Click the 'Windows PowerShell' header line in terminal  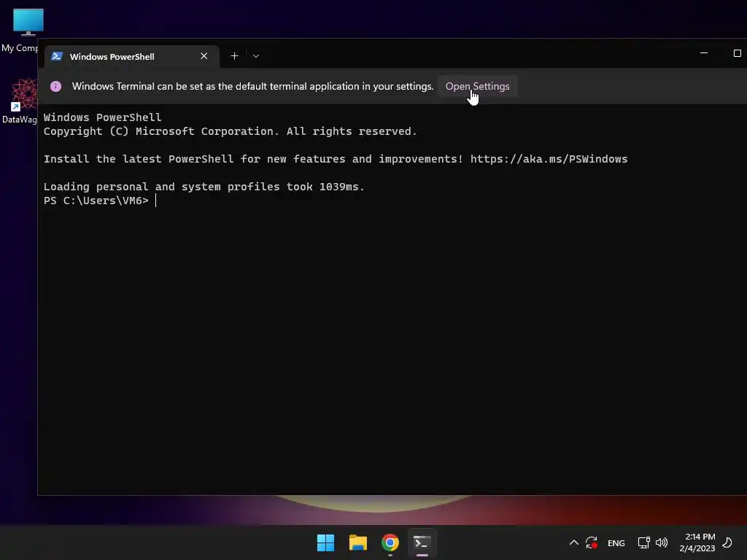point(102,117)
